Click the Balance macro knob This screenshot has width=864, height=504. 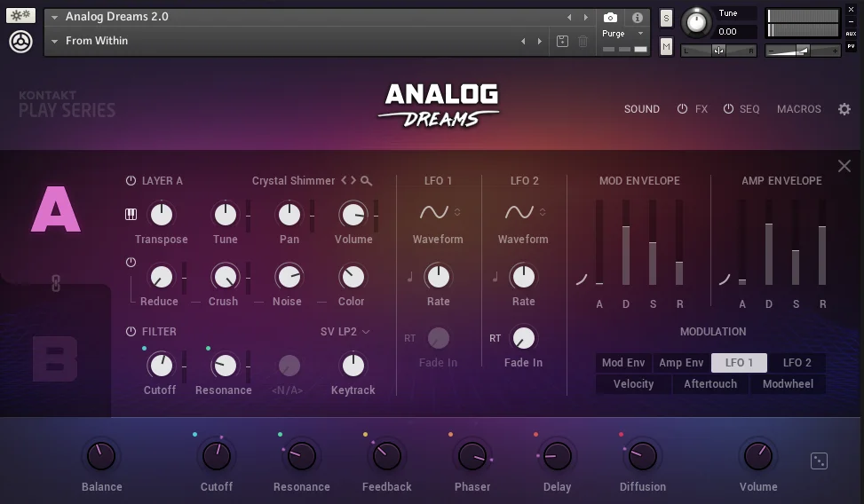coord(101,456)
